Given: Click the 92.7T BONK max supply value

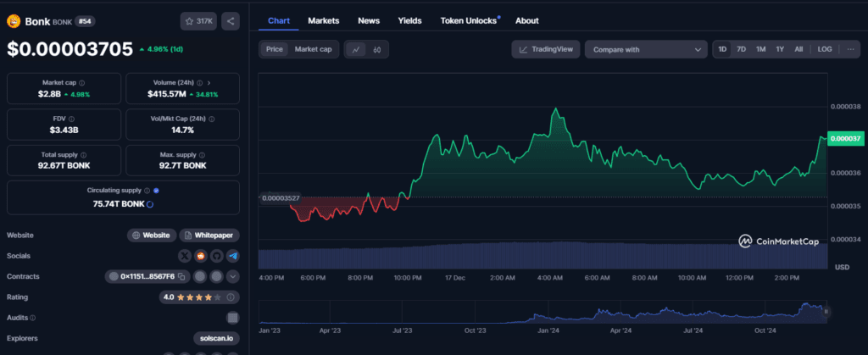Looking at the screenshot, I should [x=183, y=165].
